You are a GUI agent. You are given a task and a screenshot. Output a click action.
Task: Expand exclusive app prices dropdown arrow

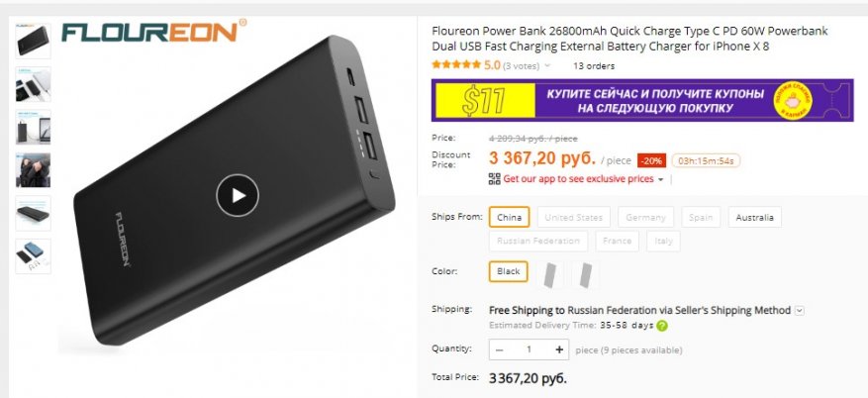tap(660, 179)
